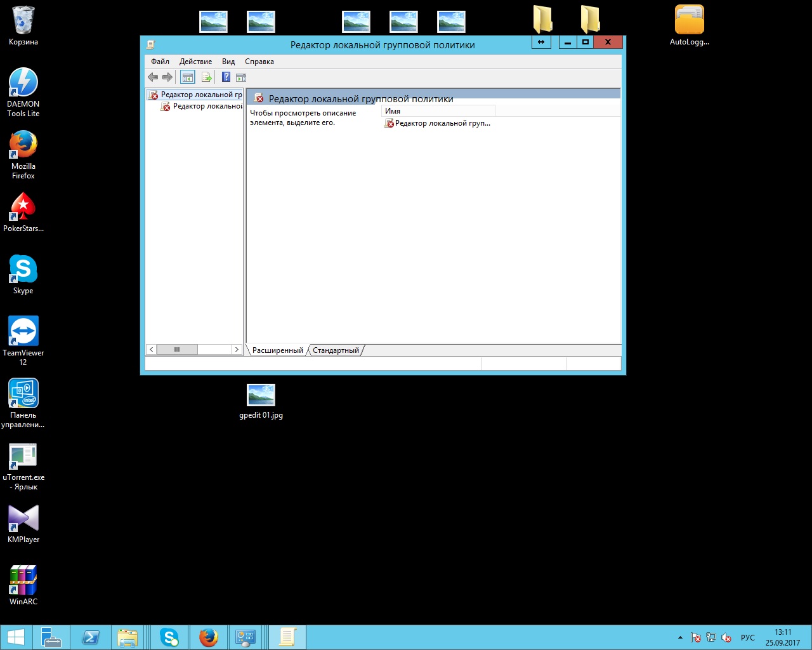Click the Имя column header
The image size is (812, 650).
(x=438, y=111)
